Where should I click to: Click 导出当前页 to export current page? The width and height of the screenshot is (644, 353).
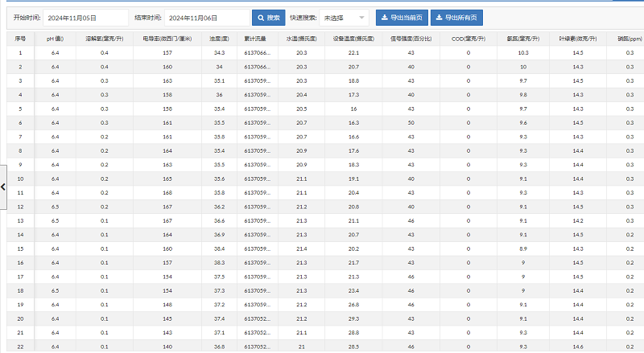(x=401, y=18)
